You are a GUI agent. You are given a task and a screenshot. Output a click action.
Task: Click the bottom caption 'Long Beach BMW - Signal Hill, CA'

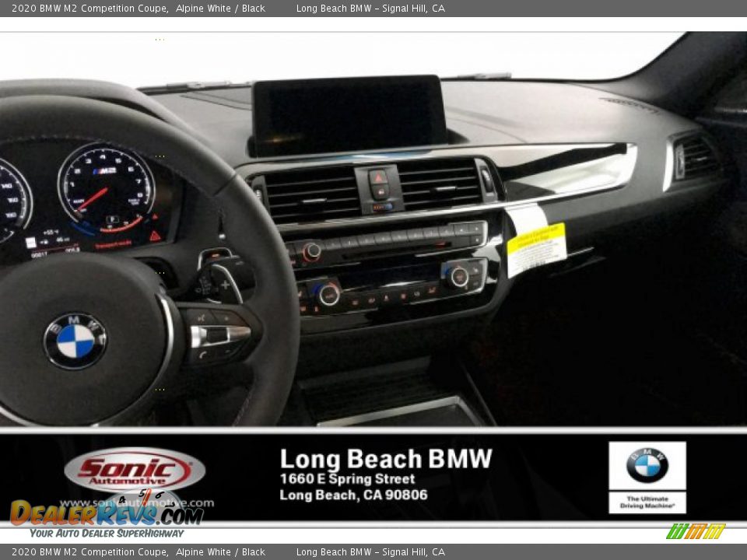(x=370, y=552)
